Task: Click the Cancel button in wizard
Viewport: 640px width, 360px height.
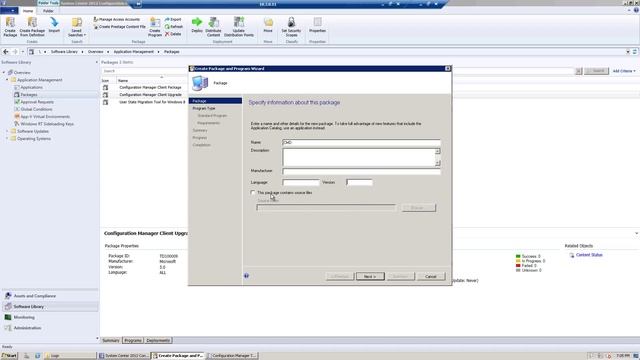Action: 431,277
